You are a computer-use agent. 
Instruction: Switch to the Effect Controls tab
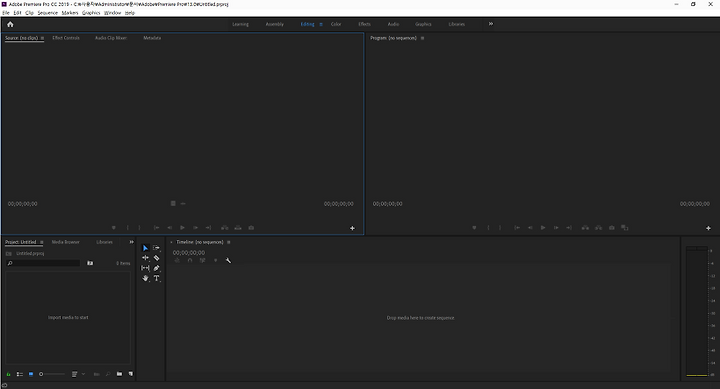[66, 38]
